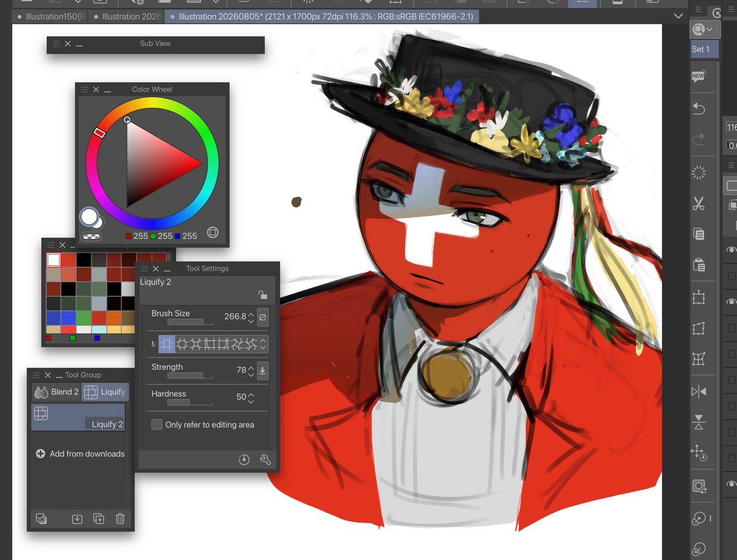This screenshot has height=560, width=737.
Task: Select the Pinch liquify mode icon
Action: coord(195,344)
